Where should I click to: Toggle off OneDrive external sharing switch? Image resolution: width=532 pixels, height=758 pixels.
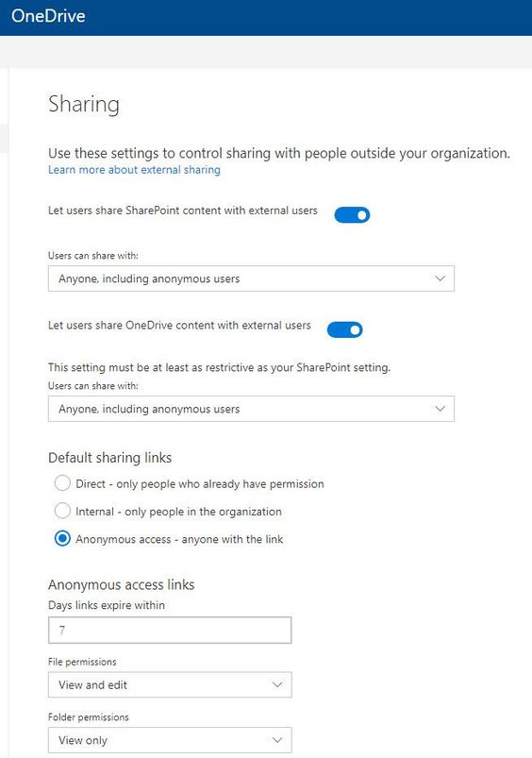pyautogui.click(x=345, y=329)
